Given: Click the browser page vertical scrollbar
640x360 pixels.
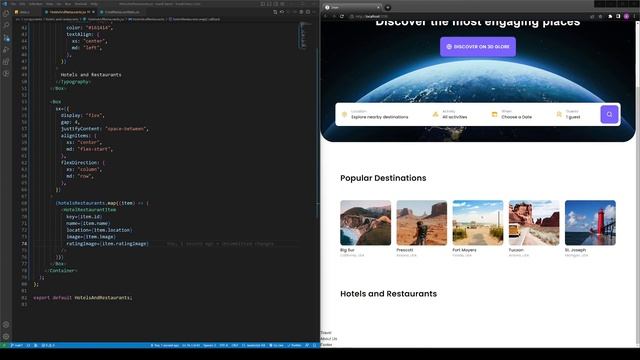Looking at the screenshot, I should pyautogui.click(x=638, y=184).
